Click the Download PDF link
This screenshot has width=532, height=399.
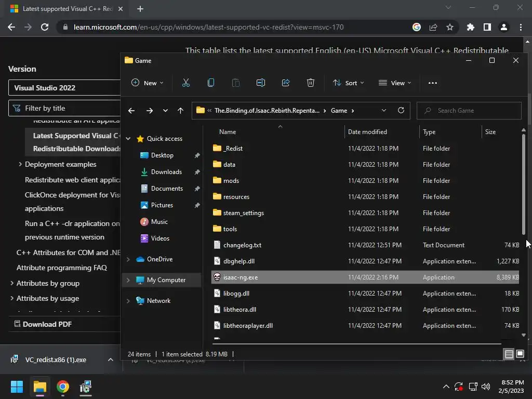43,324
